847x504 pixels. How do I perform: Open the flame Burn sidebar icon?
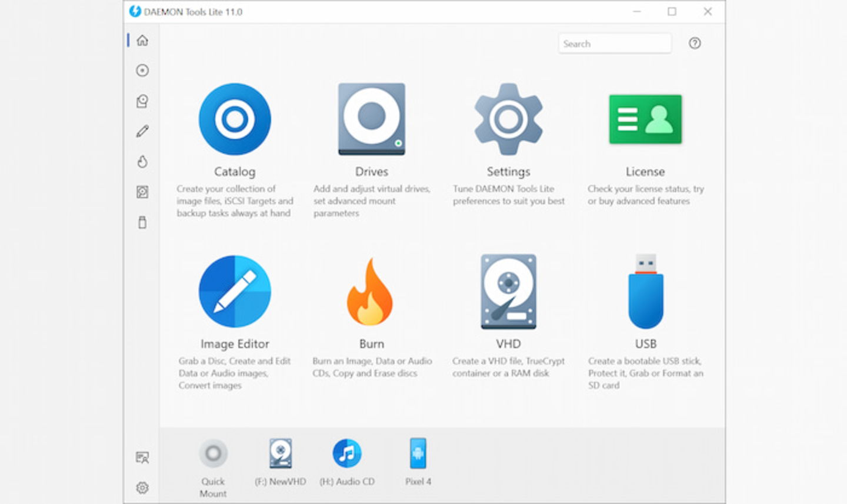point(142,162)
